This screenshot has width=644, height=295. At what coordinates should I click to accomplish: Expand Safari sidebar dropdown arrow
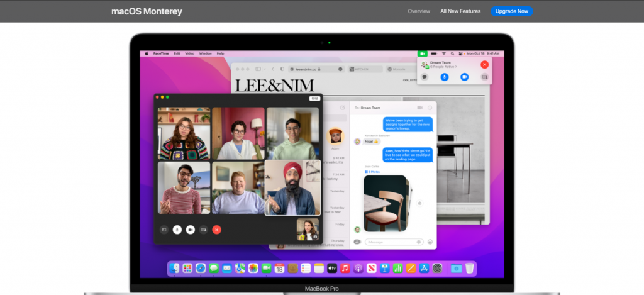[265, 69]
